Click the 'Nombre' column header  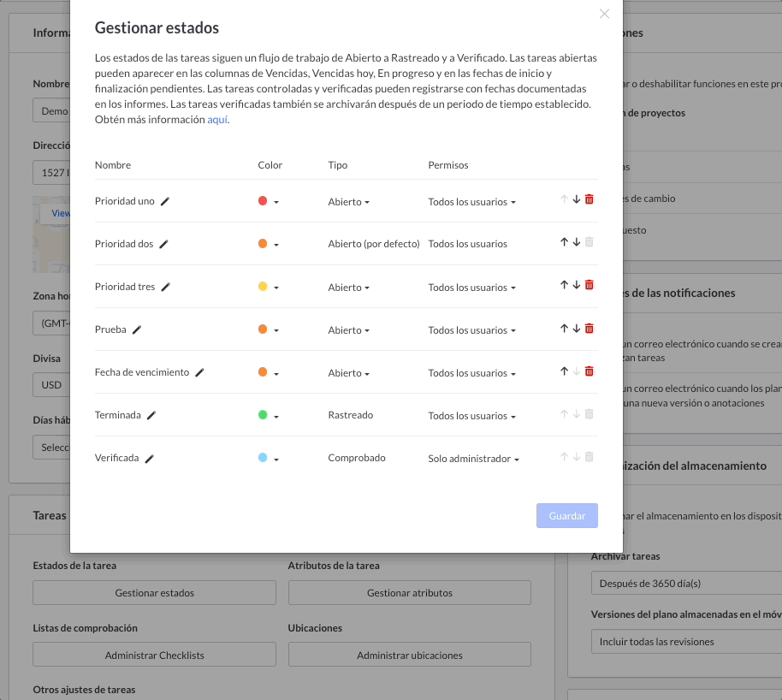coord(113,165)
